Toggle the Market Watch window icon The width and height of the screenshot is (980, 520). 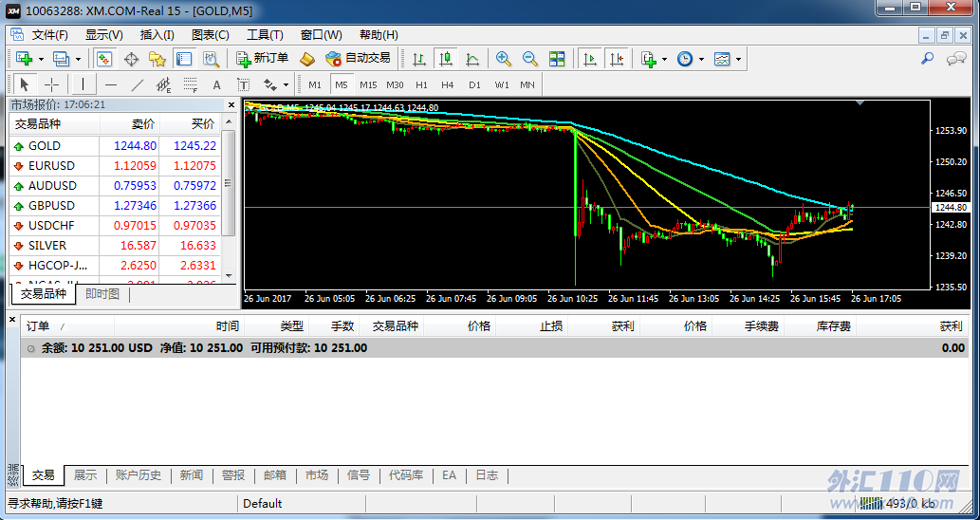(103, 59)
